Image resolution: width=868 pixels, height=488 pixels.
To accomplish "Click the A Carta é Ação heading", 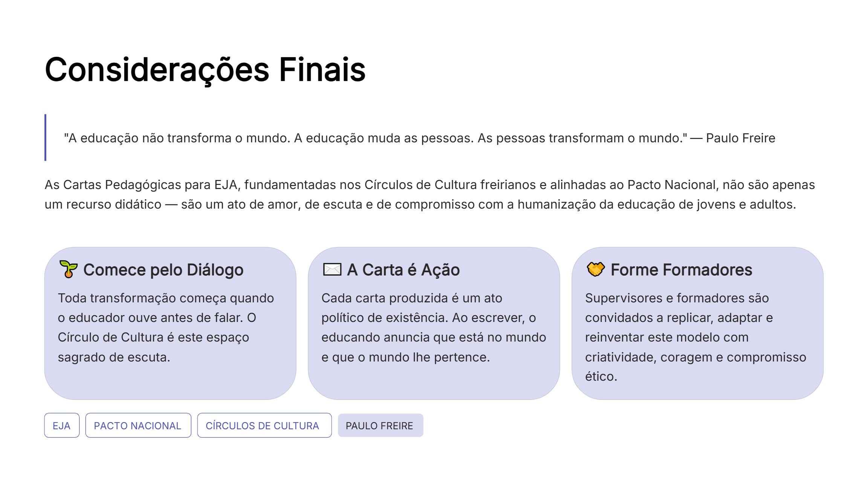I will (x=403, y=270).
